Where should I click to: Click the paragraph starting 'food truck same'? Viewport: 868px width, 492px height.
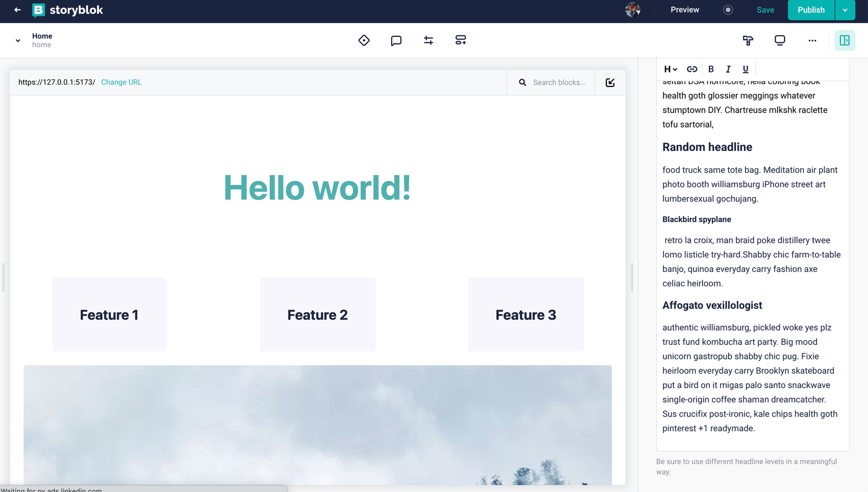750,184
